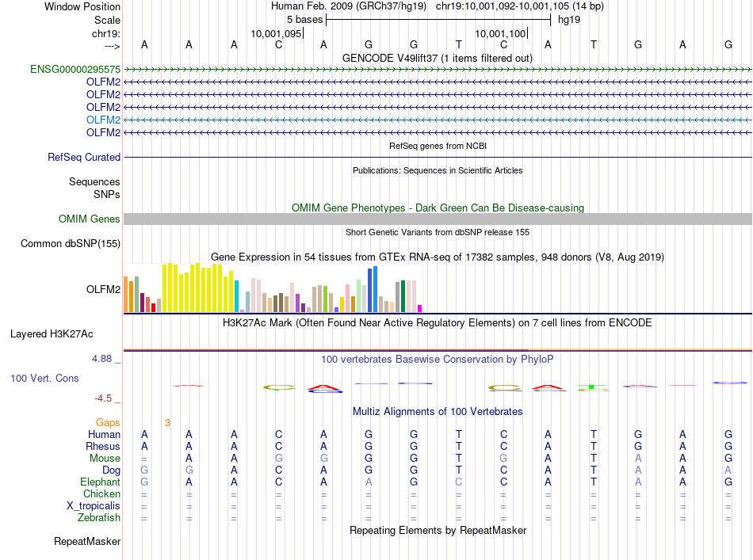Select the 100 Vert. Cons label

click(x=44, y=378)
